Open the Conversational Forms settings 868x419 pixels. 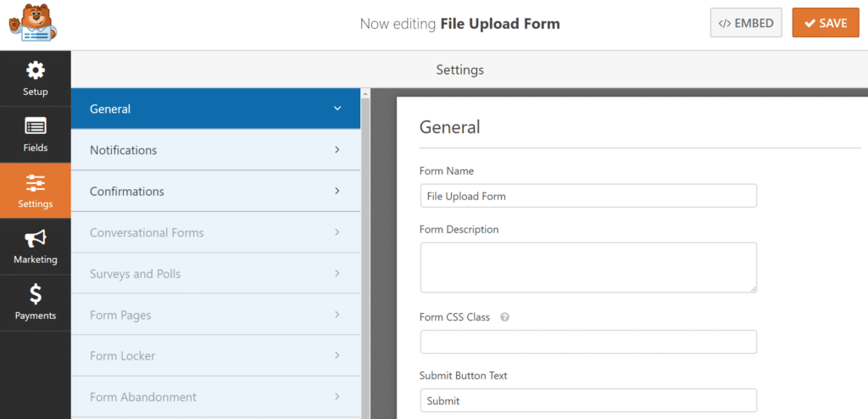(147, 232)
